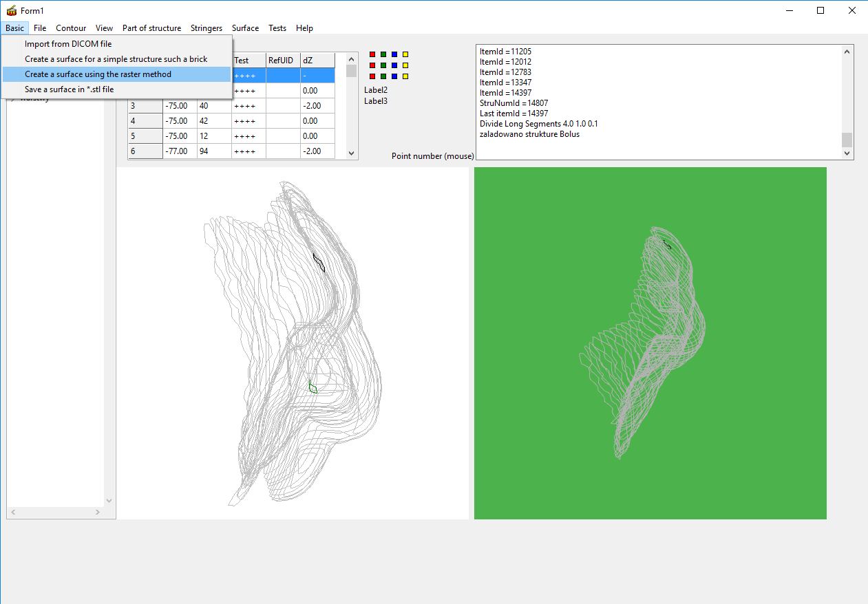Choose Save a surface in *.stl file
868x604 pixels.
tap(69, 89)
